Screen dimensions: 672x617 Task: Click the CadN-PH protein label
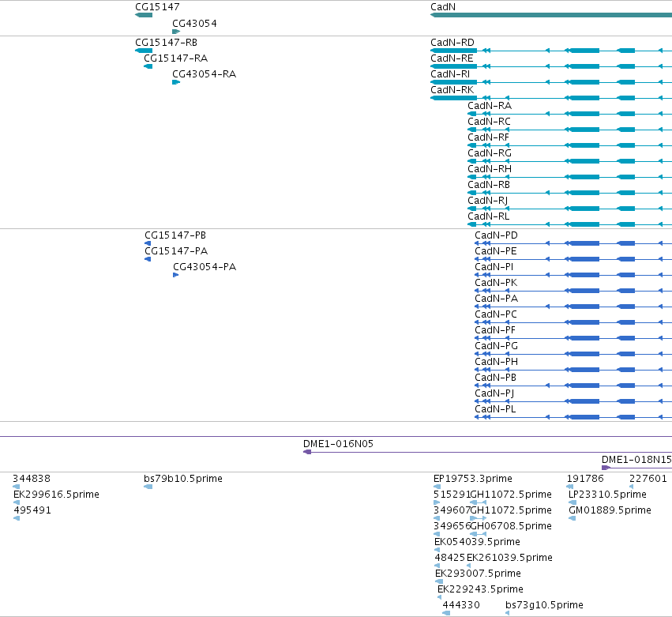click(x=496, y=362)
